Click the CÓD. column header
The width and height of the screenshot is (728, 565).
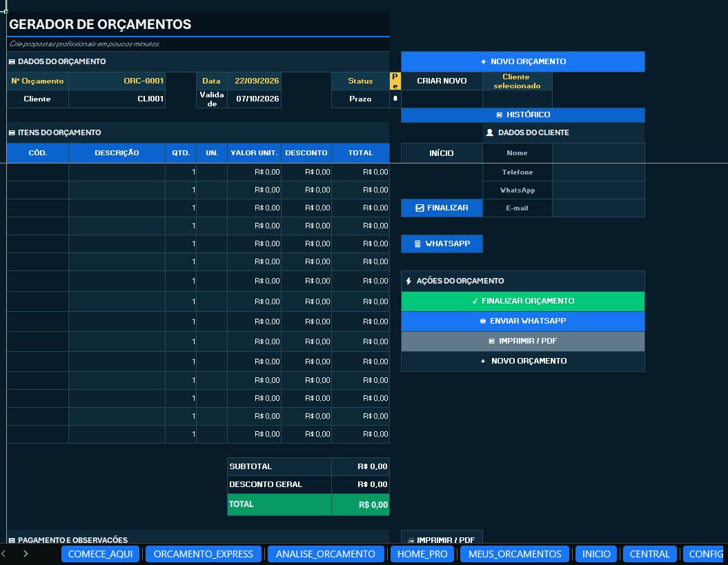coord(37,153)
